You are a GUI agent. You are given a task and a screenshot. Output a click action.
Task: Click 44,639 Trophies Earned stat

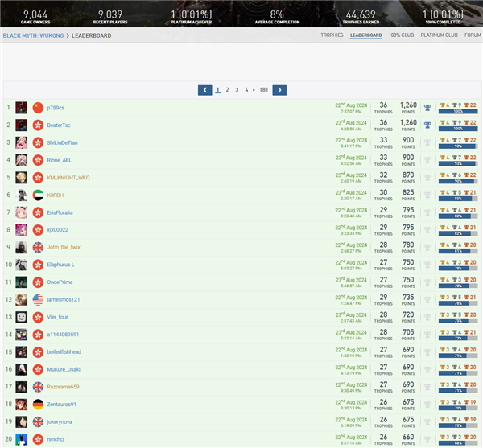[361, 17]
